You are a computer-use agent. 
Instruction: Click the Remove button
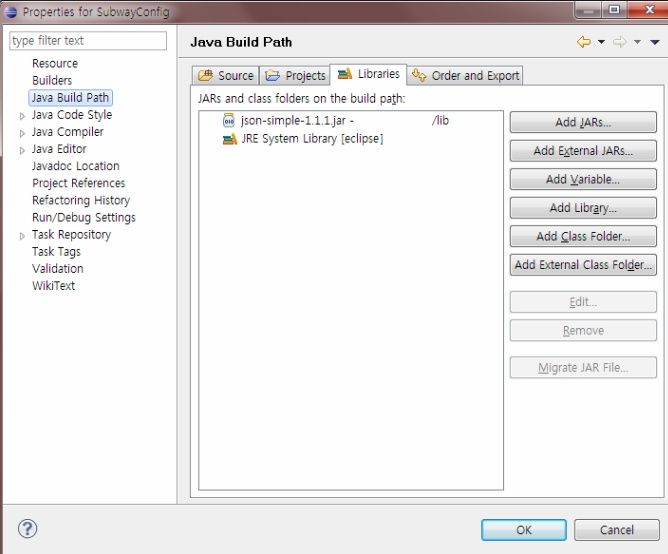583,331
